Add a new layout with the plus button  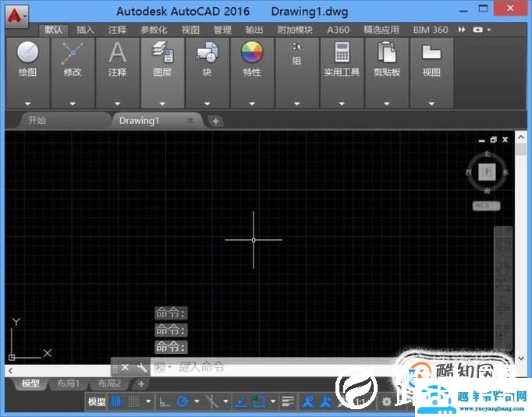141,384
